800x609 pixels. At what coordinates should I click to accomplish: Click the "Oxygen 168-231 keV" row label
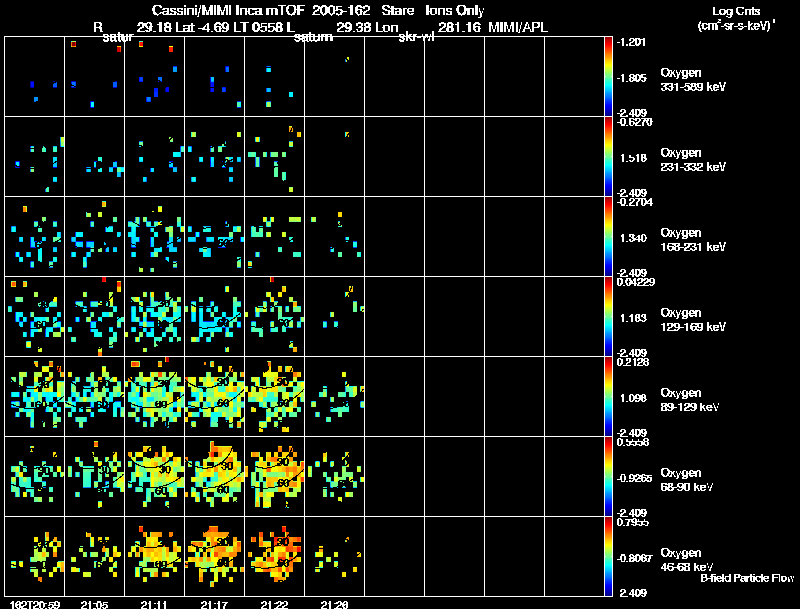pos(693,240)
